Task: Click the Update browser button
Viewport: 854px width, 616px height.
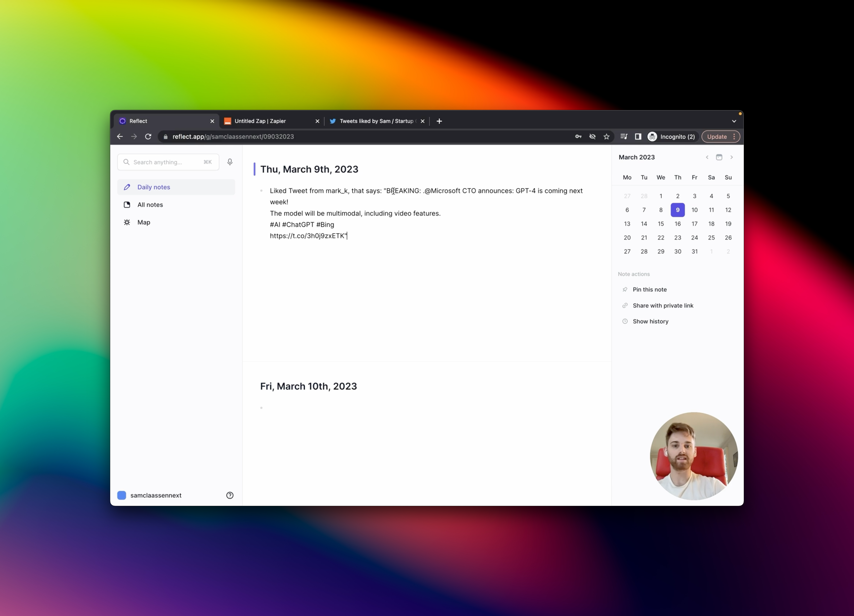Action: 717,137
